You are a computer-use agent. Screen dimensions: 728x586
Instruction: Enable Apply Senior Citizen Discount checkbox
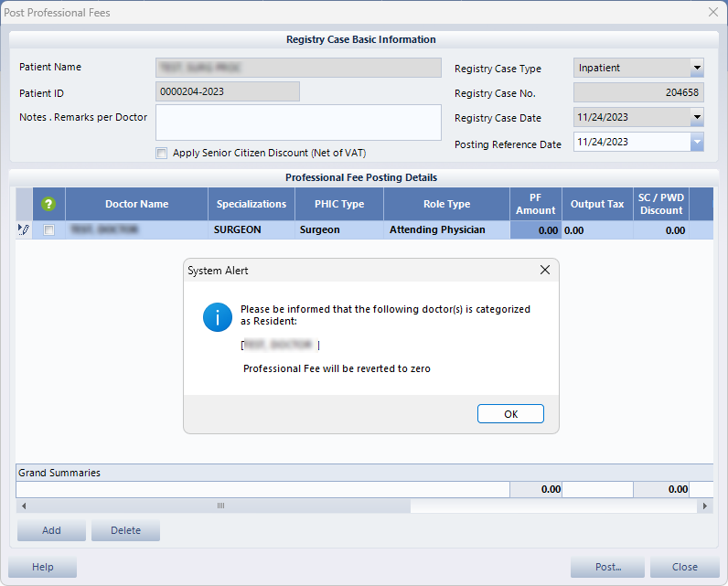tap(162, 153)
